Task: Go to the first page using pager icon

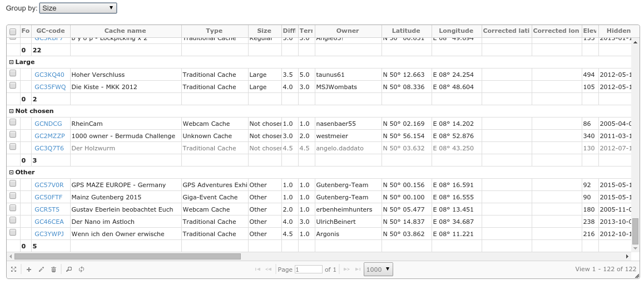Action: 257,270
